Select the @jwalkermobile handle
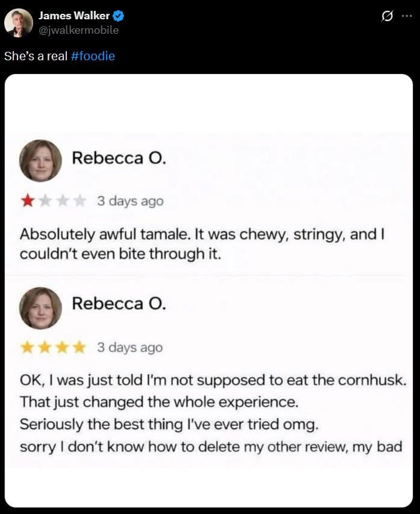The image size is (420, 514). pos(78,30)
